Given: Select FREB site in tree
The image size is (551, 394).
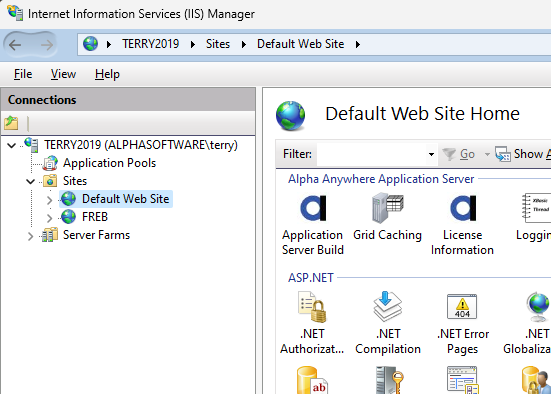Looking at the screenshot, I should [95, 217].
